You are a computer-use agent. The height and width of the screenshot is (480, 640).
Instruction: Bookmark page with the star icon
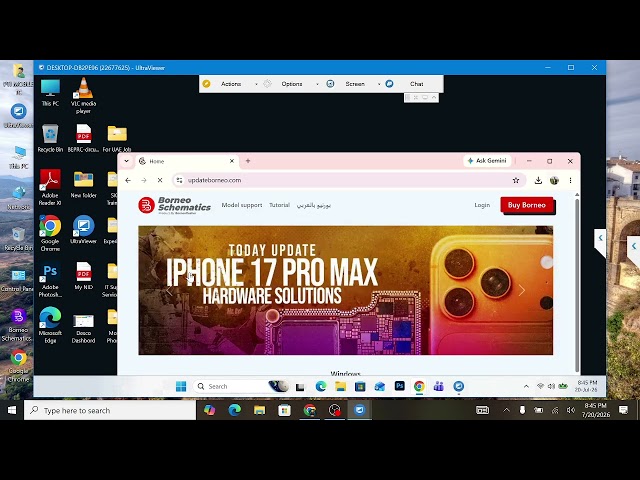click(516, 180)
